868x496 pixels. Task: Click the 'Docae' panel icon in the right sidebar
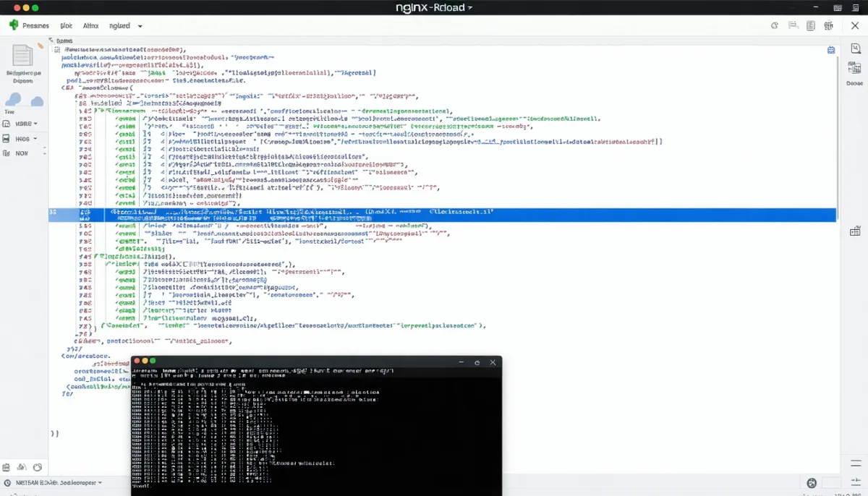(x=854, y=68)
